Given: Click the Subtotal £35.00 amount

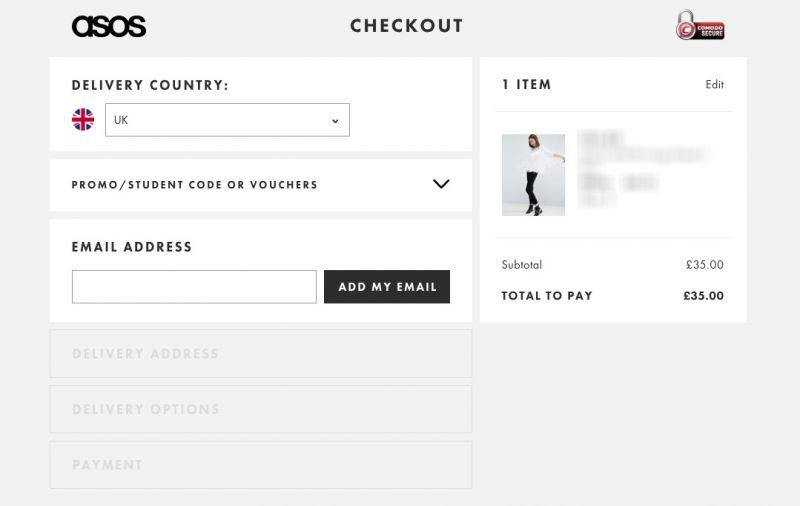Looking at the screenshot, I should pos(705,265).
